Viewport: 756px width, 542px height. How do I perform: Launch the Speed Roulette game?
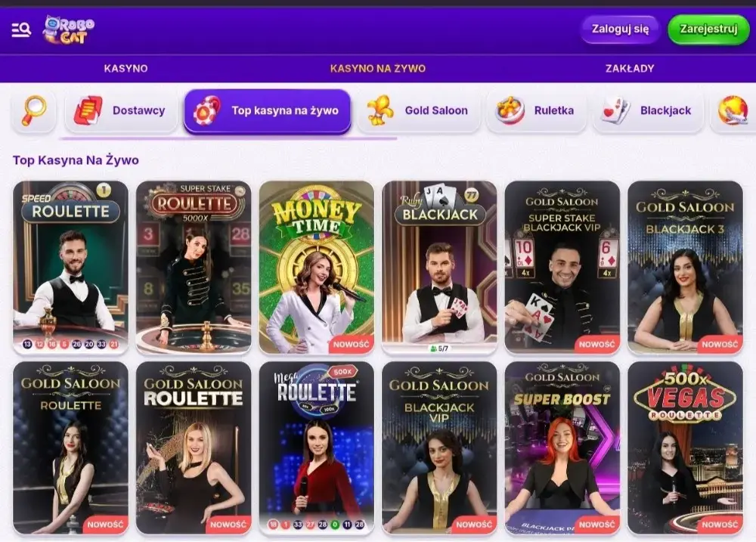click(x=71, y=268)
